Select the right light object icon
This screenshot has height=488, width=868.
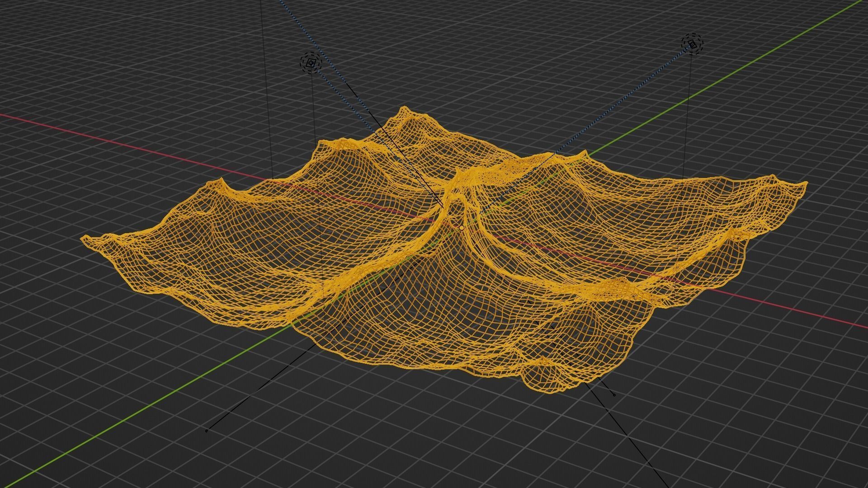[692, 44]
